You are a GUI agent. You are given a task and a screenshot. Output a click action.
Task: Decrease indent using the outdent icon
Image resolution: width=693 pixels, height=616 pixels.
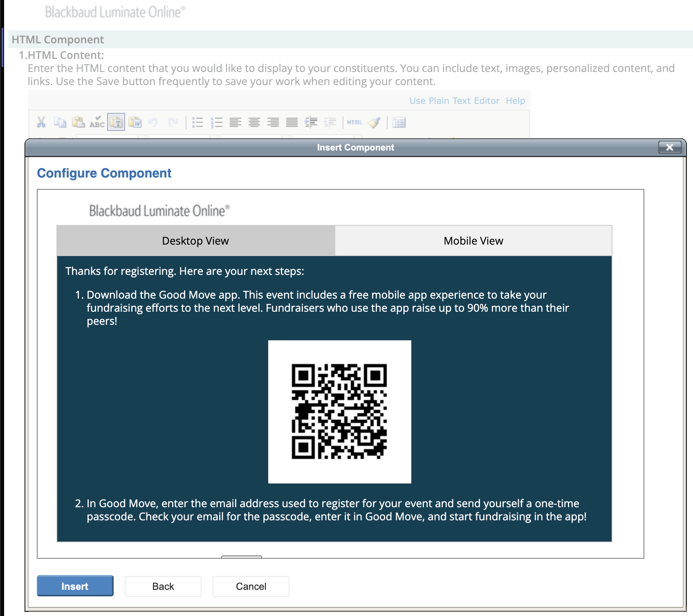tap(330, 122)
